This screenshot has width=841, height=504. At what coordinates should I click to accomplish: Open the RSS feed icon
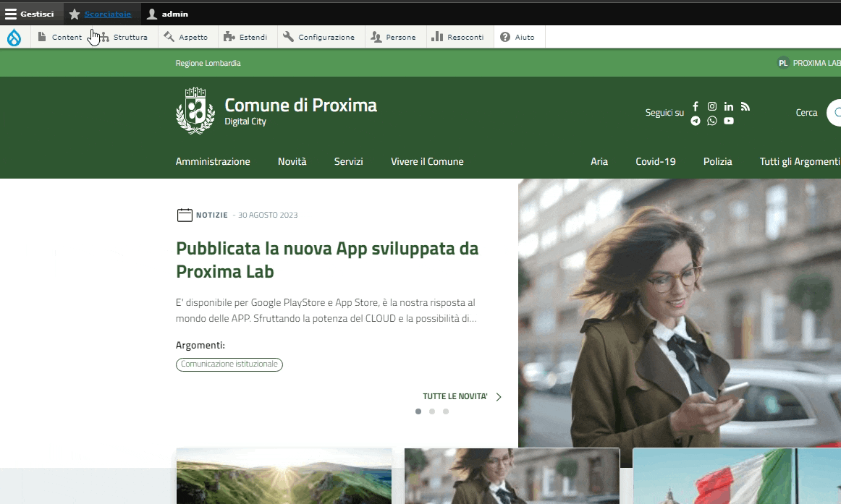click(x=745, y=106)
